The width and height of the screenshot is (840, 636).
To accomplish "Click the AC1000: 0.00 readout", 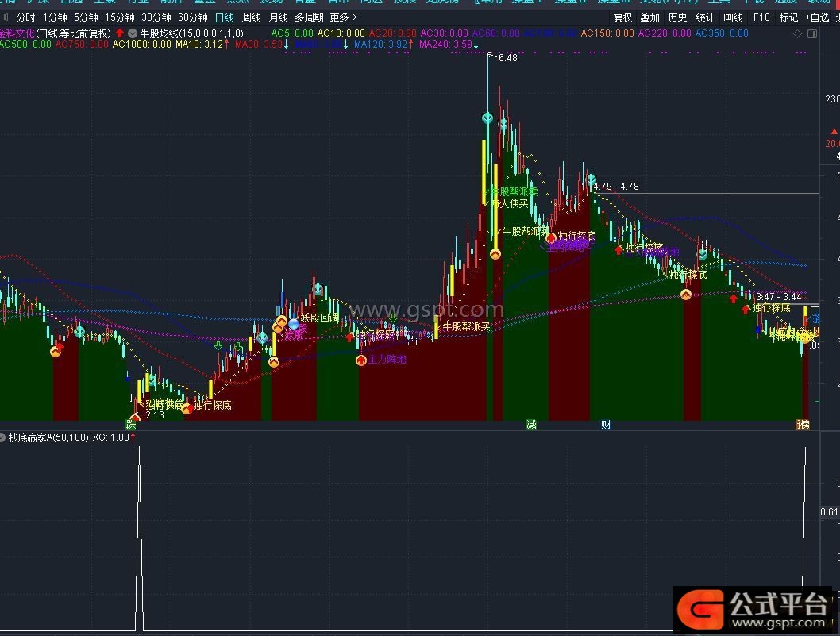I will click(142, 44).
